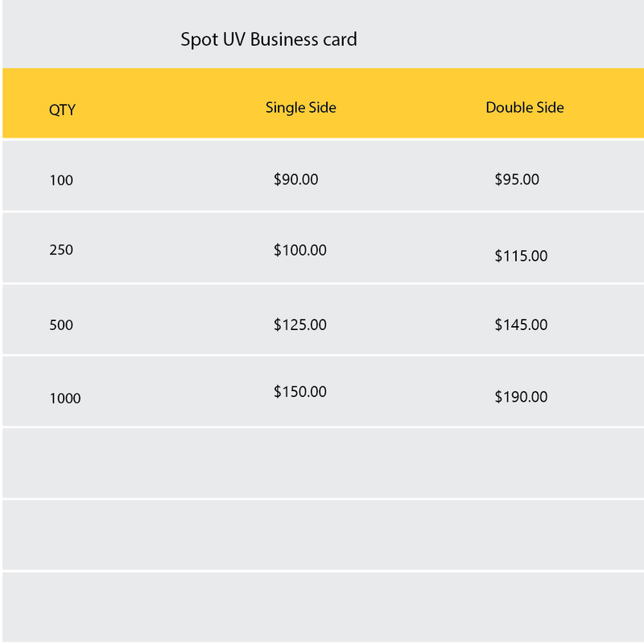
Task: Click the word 'Spot' in the title
Action: 200,39
